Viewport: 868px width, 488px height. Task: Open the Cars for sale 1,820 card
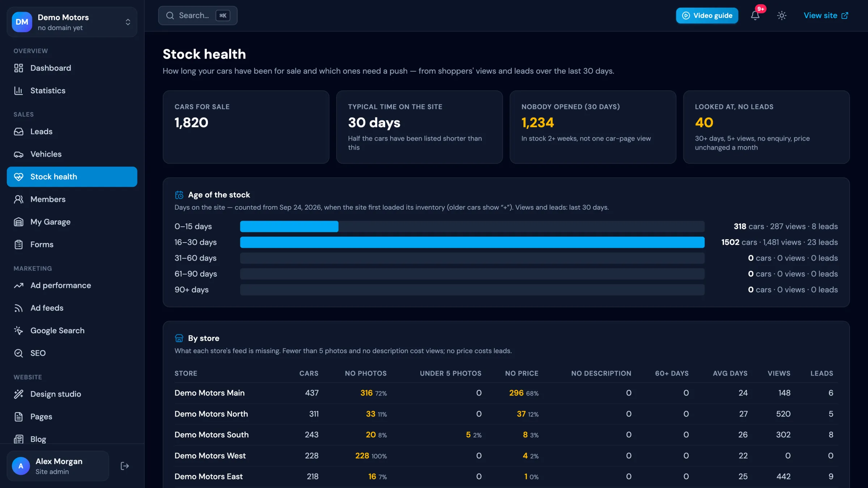246,127
